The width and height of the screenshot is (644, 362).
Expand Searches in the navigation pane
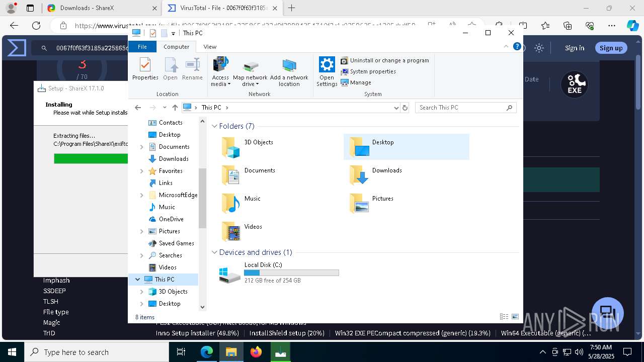coord(141,255)
